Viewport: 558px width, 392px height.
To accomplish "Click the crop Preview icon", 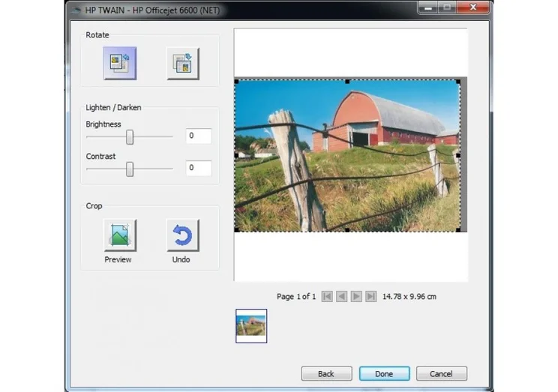I will pos(120,235).
